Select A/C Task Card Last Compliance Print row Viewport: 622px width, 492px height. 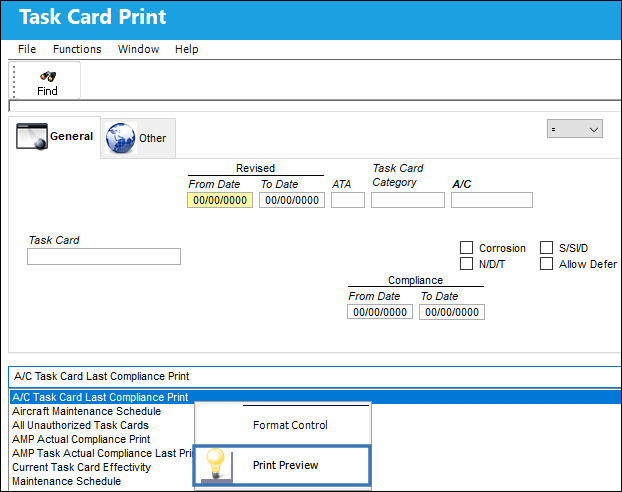tap(316, 397)
